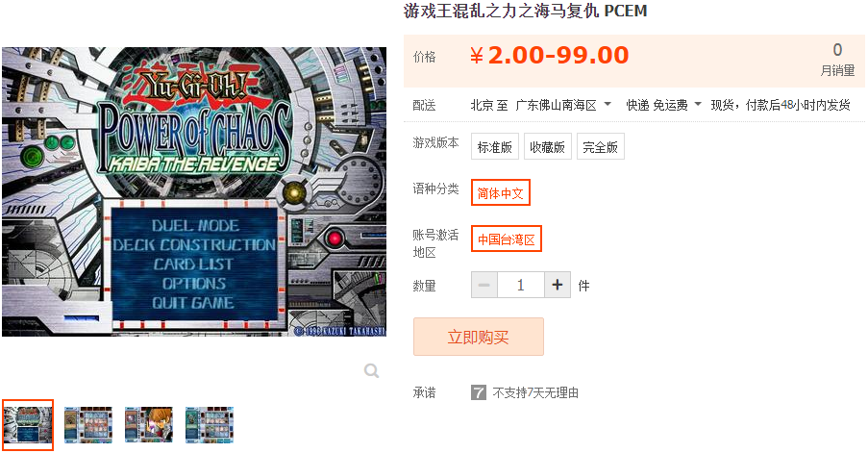This screenshot has width=868, height=453.
Task: Increase quantity with the plus button
Action: pos(558,285)
